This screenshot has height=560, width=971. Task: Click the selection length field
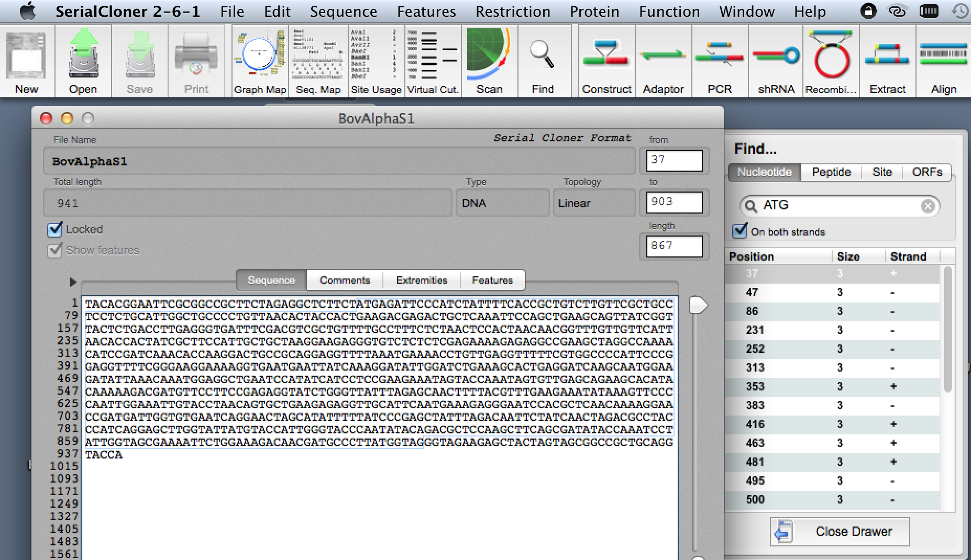pos(674,246)
